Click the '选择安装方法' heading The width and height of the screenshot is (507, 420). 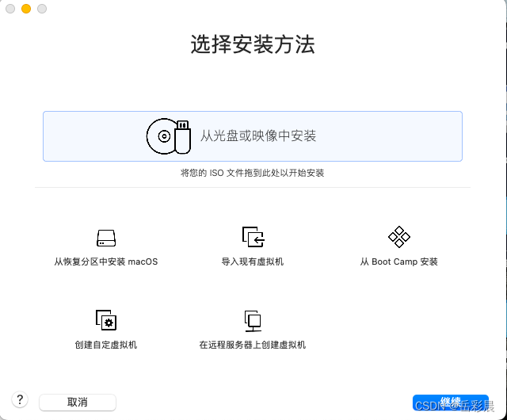click(253, 44)
